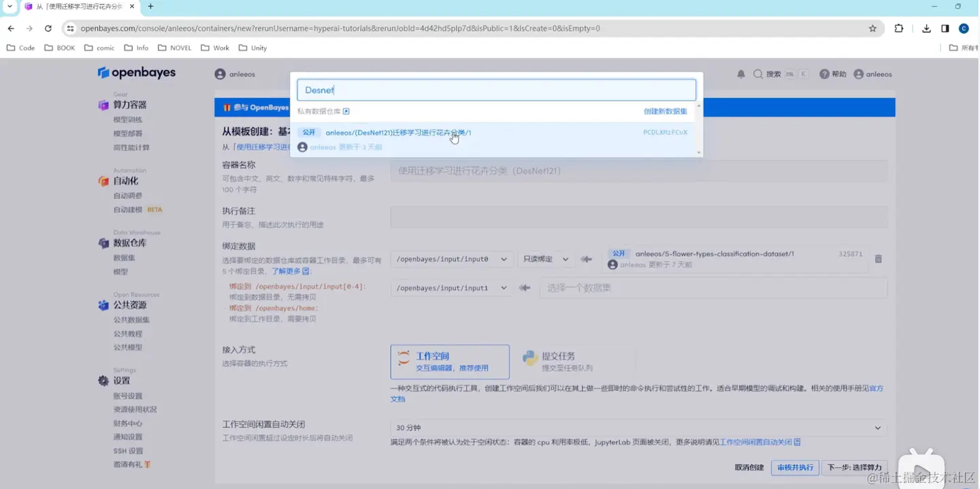Reload the page with browser refresh icon
Viewport: 980px width, 489px height.
48,29
